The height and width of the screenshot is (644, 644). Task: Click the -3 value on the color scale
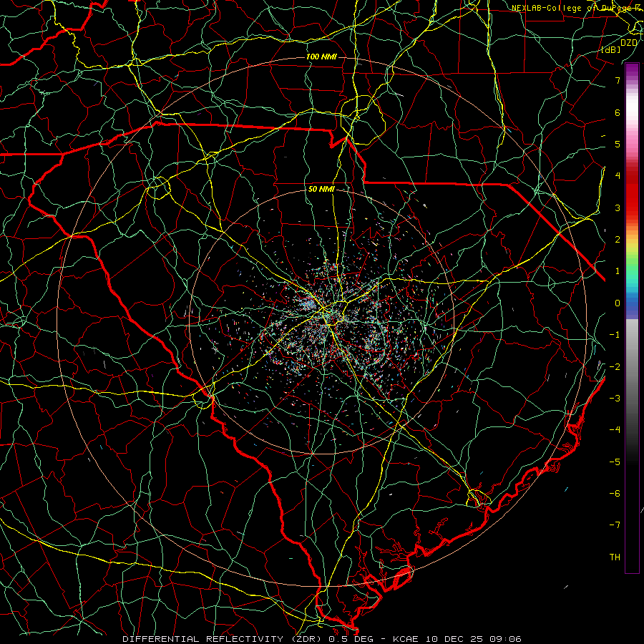(615, 398)
